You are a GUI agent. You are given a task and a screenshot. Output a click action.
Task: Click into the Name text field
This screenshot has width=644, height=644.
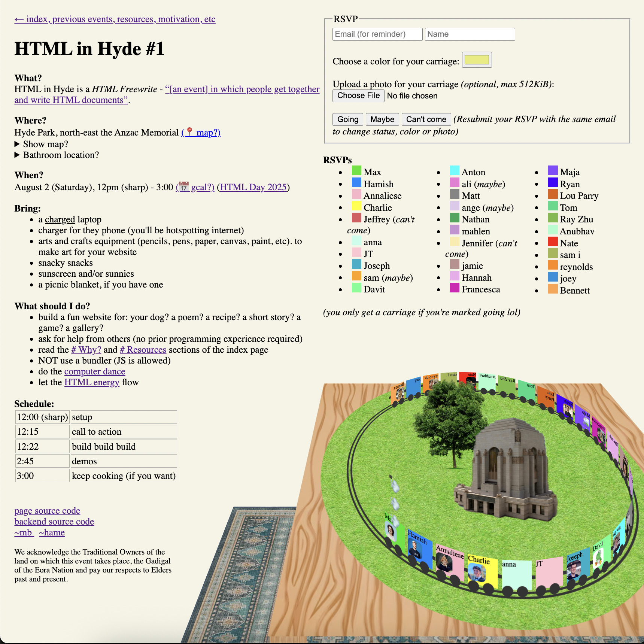[470, 34]
